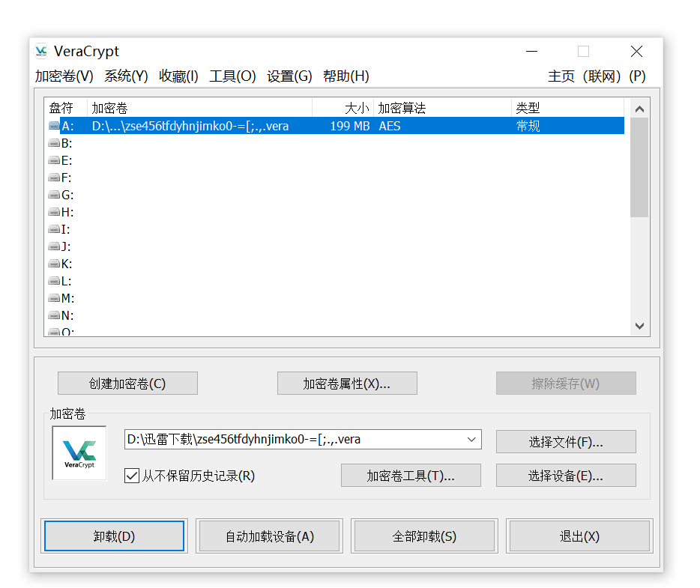This screenshot has width=700, height=588.
Task: Click the 加密卷 column header
Action: pos(199,108)
